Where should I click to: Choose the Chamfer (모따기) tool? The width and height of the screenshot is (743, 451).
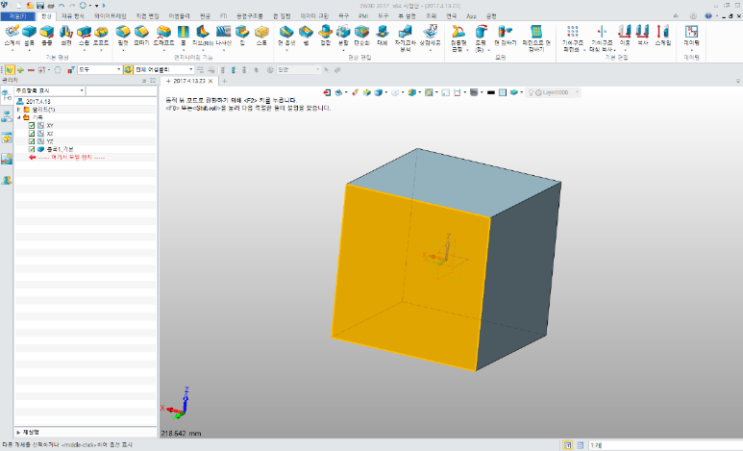[141, 36]
